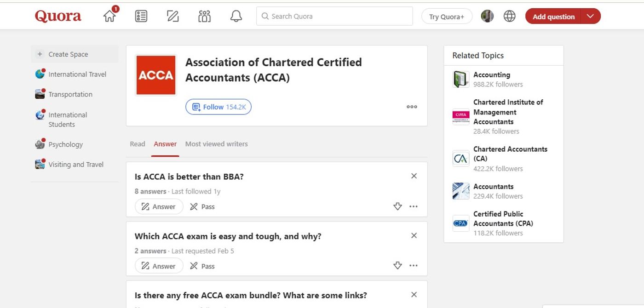Open the profile avatar menu

[x=487, y=16]
